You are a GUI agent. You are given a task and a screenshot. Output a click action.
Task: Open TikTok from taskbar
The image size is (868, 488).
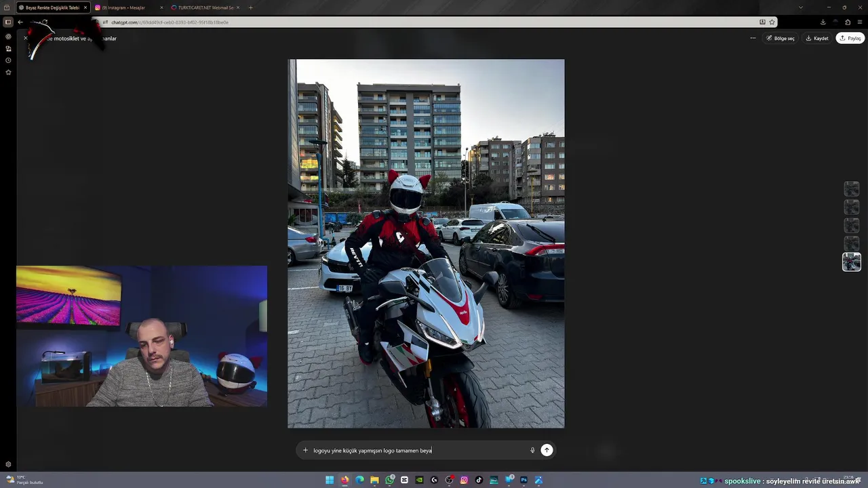[479, 480]
